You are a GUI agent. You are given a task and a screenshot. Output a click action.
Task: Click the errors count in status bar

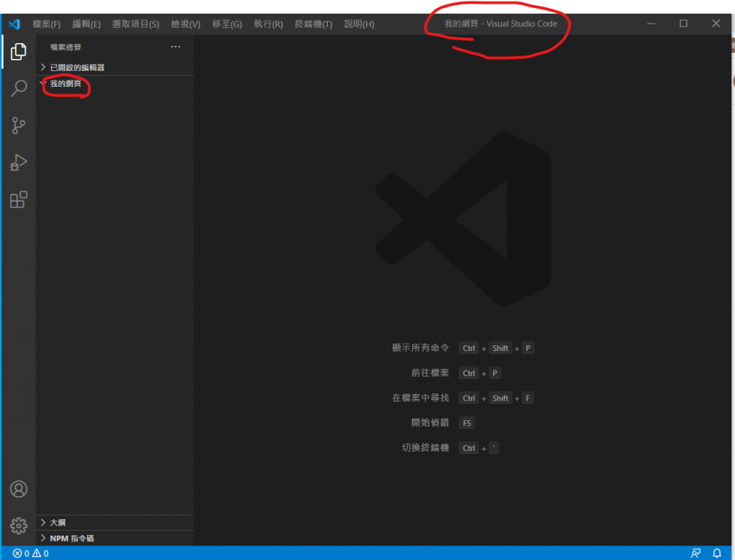(21, 554)
